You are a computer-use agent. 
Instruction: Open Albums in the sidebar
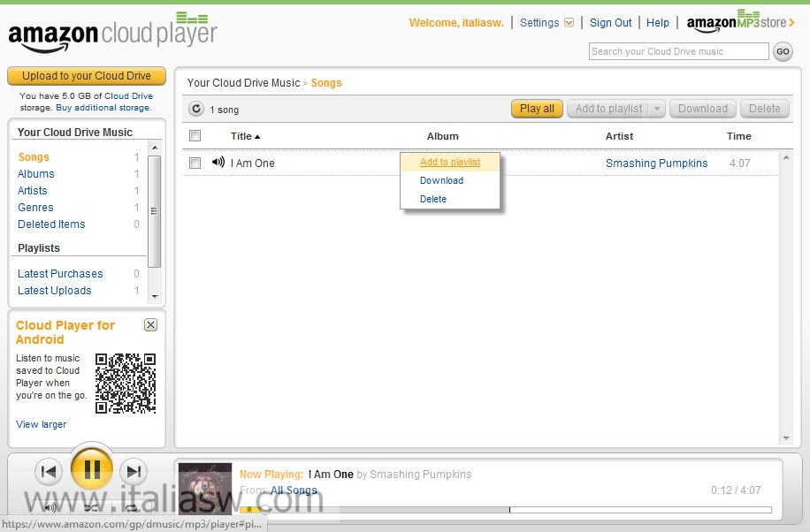click(35, 174)
